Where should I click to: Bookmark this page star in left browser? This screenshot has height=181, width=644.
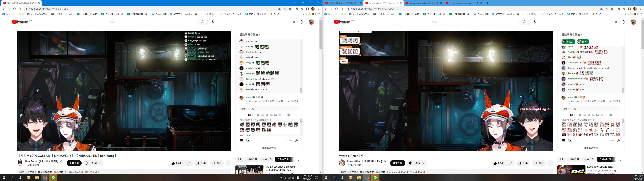click(290, 9)
